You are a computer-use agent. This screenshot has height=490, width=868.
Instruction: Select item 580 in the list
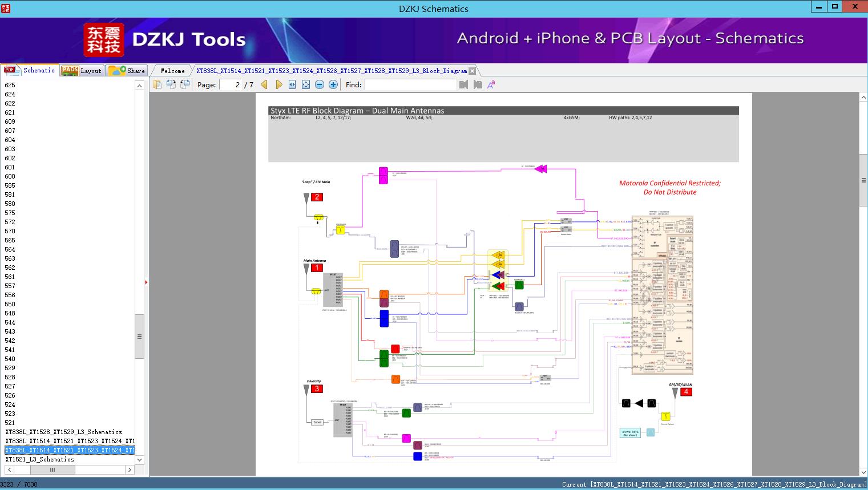coord(10,204)
